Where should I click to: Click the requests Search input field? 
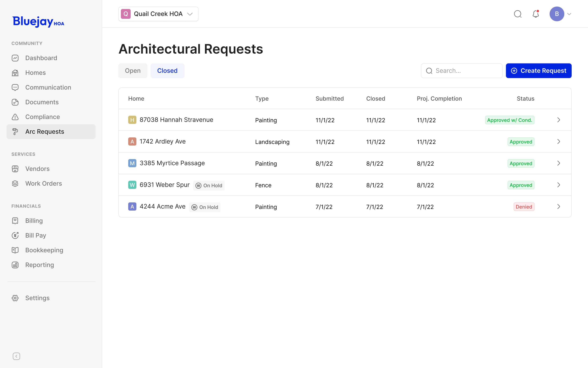point(462,71)
